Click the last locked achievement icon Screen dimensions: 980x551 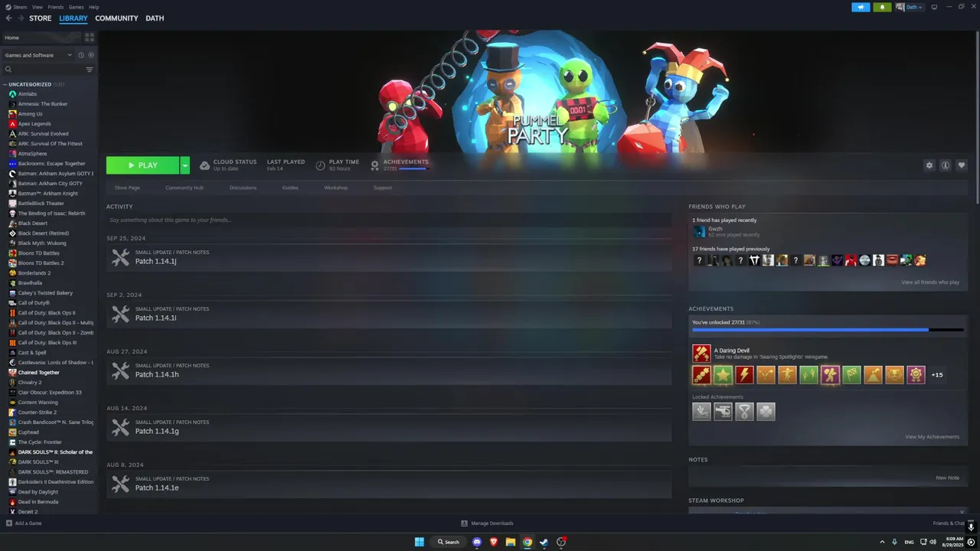click(766, 412)
